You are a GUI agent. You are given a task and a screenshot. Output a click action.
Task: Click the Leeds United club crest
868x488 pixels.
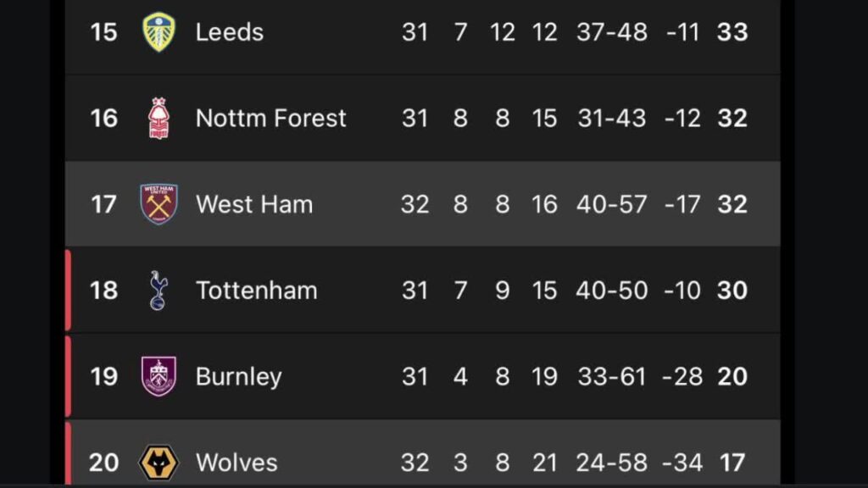[x=159, y=32]
